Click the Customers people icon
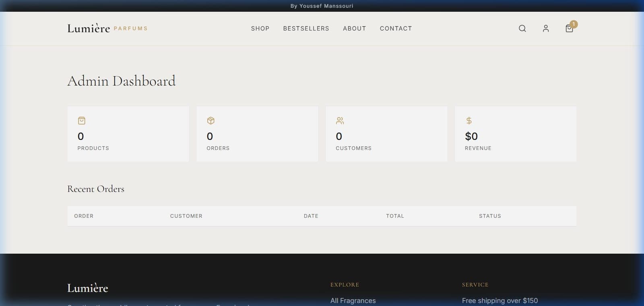 340,120
